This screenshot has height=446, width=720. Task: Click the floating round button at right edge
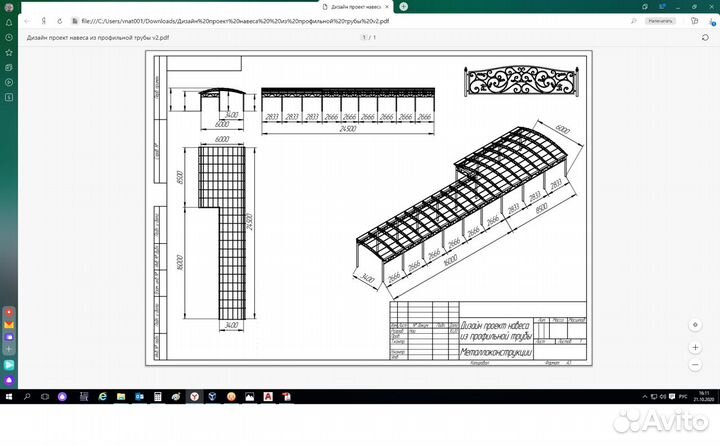[x=694, y=325]
